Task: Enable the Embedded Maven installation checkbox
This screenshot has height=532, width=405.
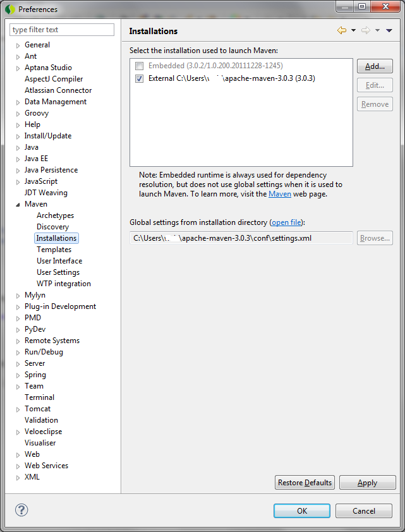Action: [x=139, y=66]
